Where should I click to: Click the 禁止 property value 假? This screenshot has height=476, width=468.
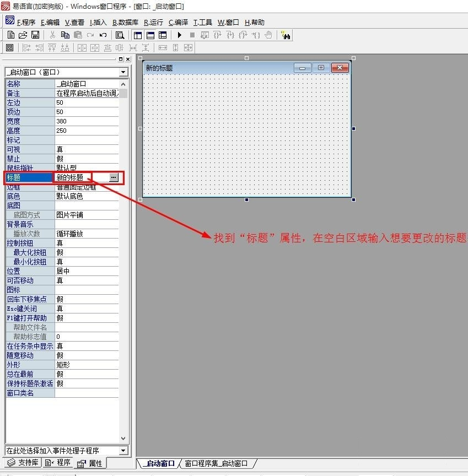(x=87, y=159)
